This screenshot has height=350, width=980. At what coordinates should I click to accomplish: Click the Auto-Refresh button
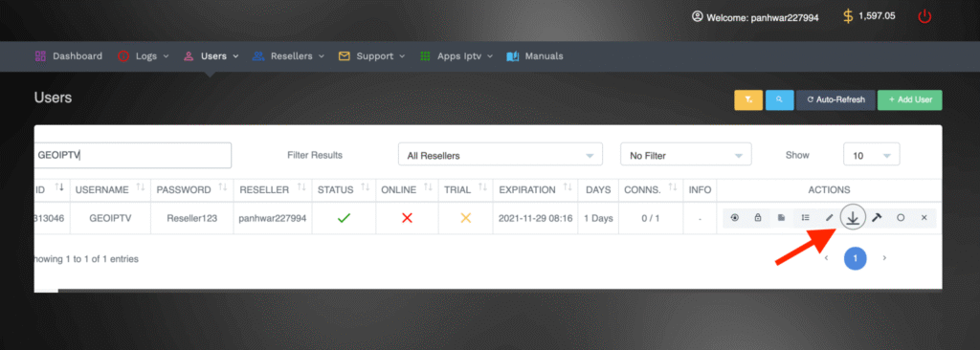(835, 100)
